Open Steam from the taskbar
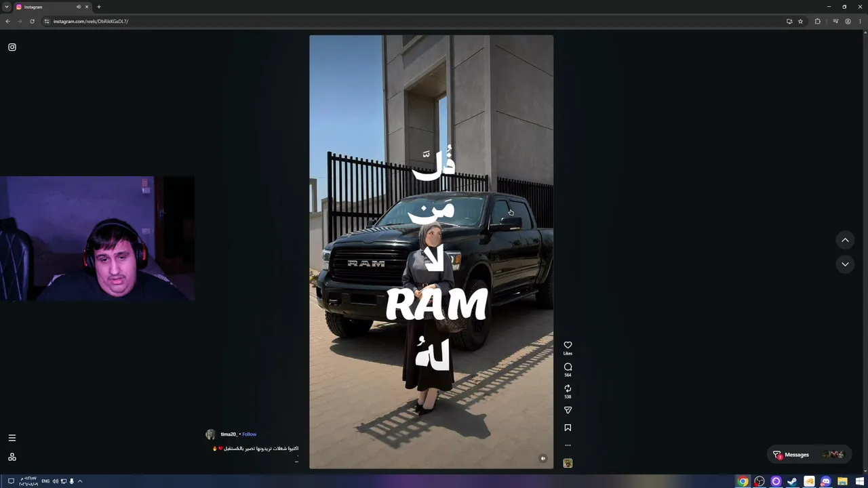The image size is (868, 488). 793,481
